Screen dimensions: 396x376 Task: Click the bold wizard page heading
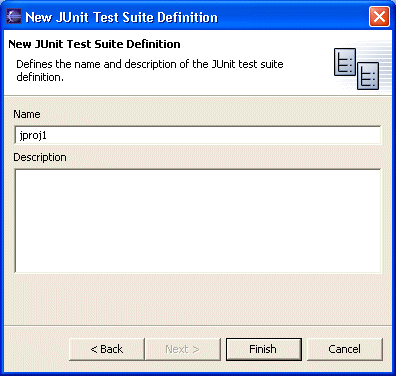94,44
